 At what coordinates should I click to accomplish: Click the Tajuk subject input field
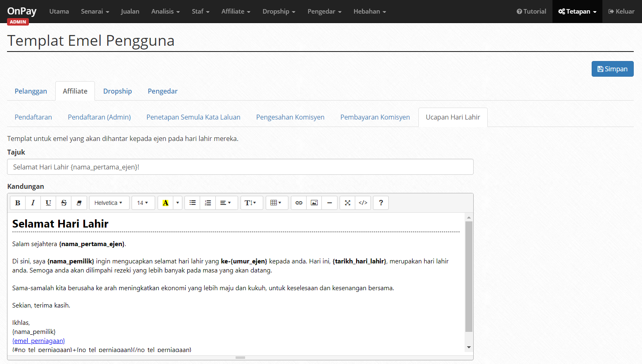(x=240, y=167)
